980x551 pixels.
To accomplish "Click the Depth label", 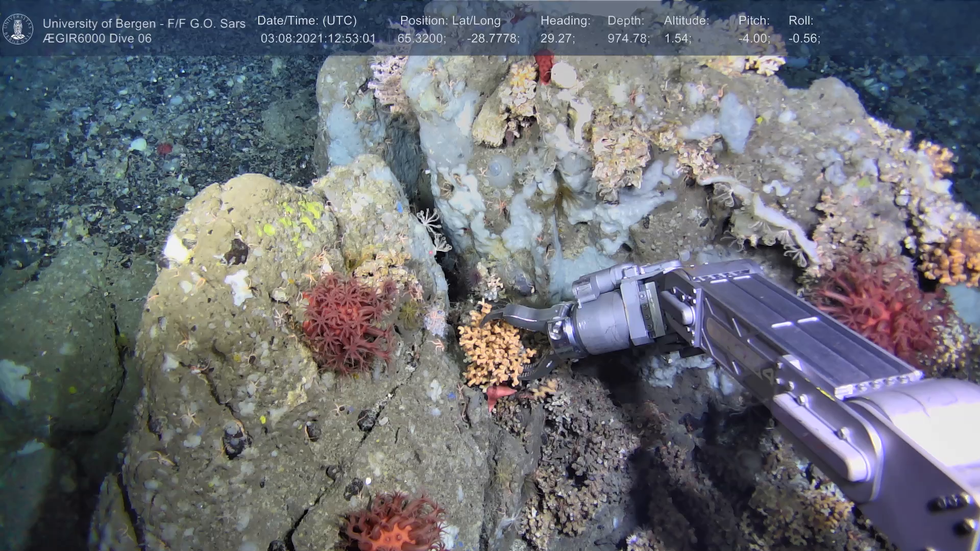I will [x=626, y=21].
